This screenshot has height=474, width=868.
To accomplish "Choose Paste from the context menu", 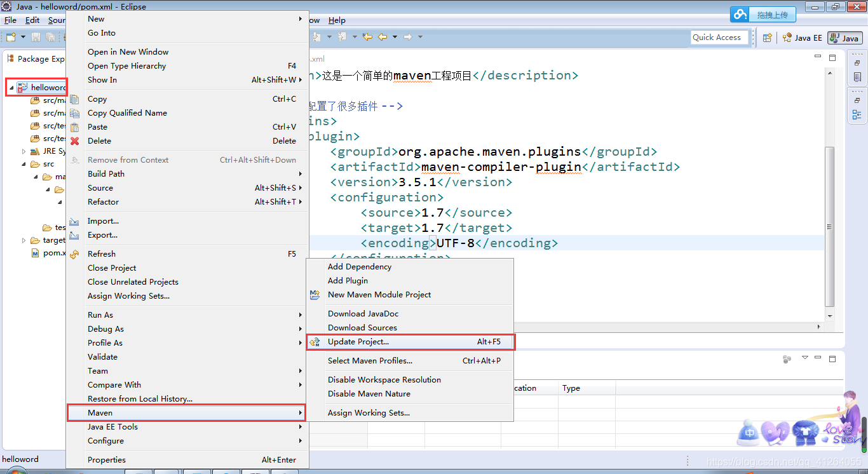I will coord(187,127).
